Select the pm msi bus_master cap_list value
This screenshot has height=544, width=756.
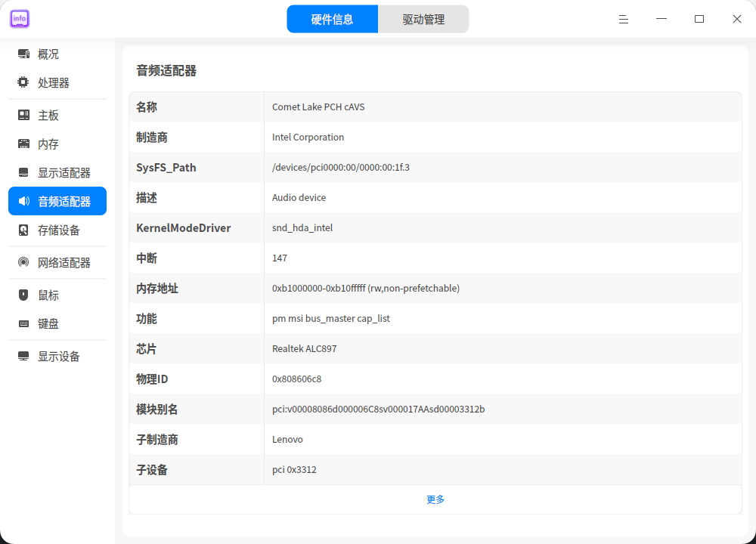(331, 319)
